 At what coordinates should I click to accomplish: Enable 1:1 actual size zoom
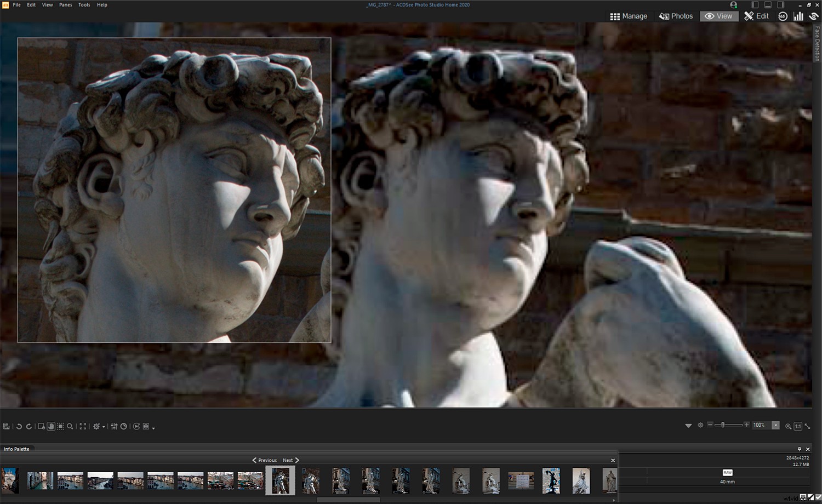click(x=798, y=426)
